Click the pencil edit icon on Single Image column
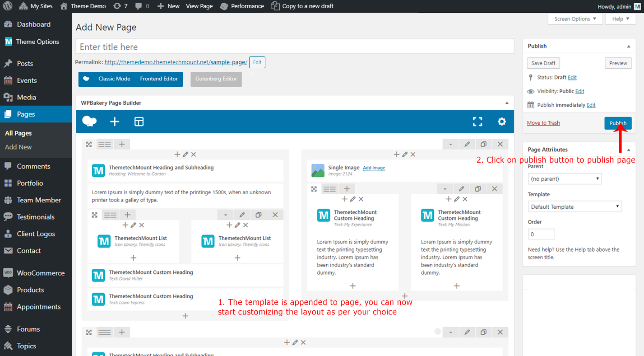Image resolution: width=644 pixels, height=356 pixels. [x=405, y=155]
